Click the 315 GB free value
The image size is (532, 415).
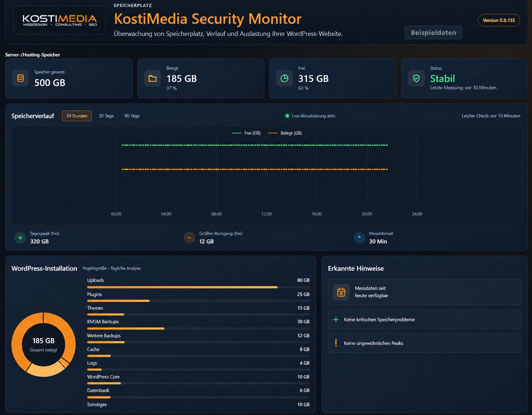pos(314,79)
